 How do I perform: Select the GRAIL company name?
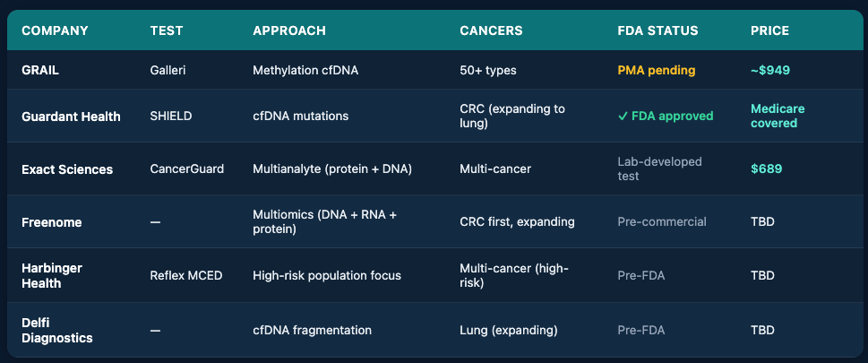[x=41, y=70]
